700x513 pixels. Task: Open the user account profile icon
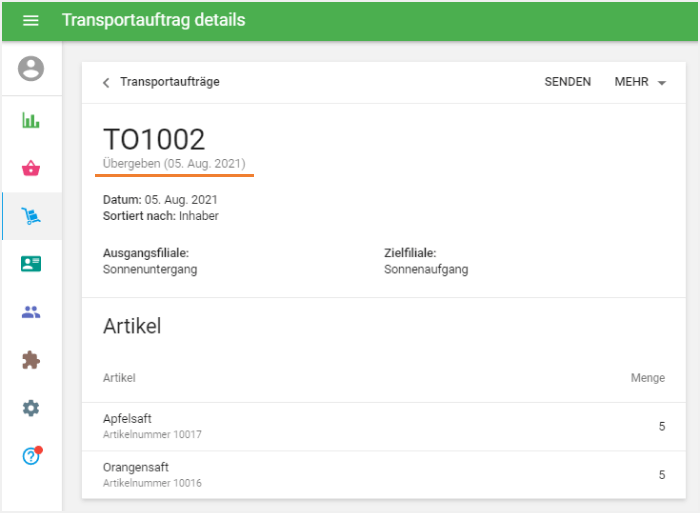pos(31,69)
